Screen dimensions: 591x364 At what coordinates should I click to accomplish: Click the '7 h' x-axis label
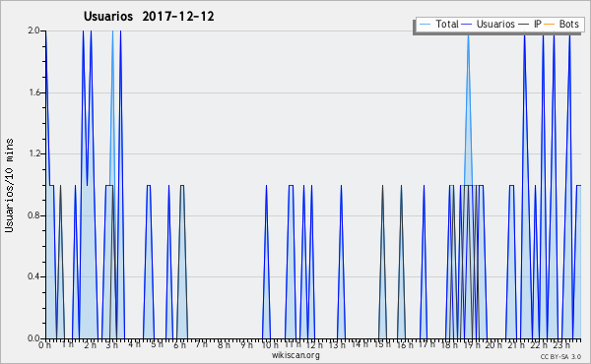(201, 344)
